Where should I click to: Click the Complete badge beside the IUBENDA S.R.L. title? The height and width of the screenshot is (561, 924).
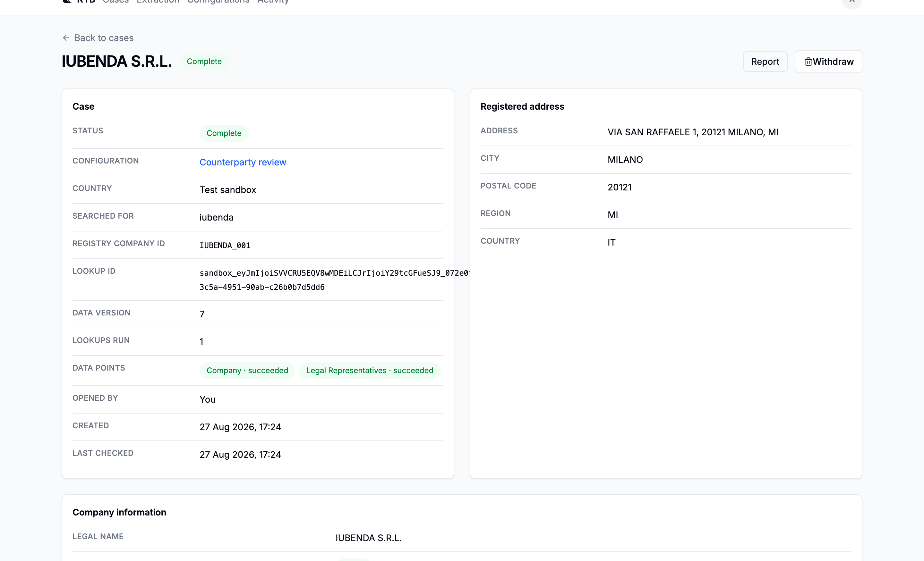tap(204, 62)
